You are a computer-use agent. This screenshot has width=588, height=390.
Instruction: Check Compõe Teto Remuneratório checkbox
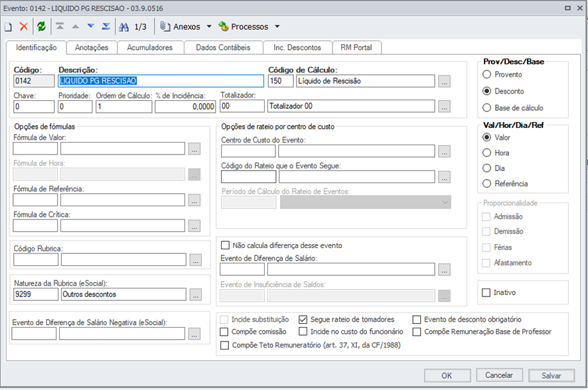click(224, 346)
